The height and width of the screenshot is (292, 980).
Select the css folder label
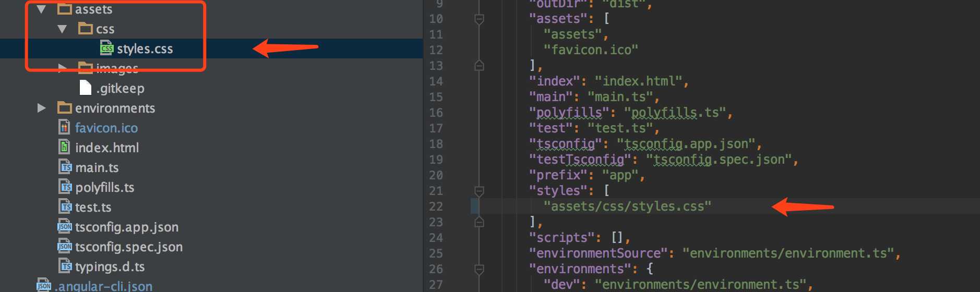click(105, 30)
